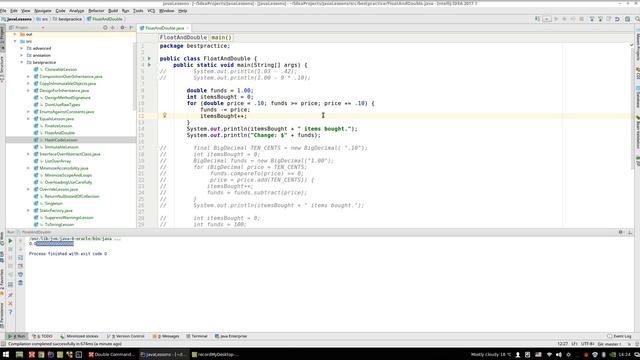Toggle soft-wrap icon in Run console
The height and width of the screenshot is (360, 640).
pyautogui.click(x=20, y=258)
